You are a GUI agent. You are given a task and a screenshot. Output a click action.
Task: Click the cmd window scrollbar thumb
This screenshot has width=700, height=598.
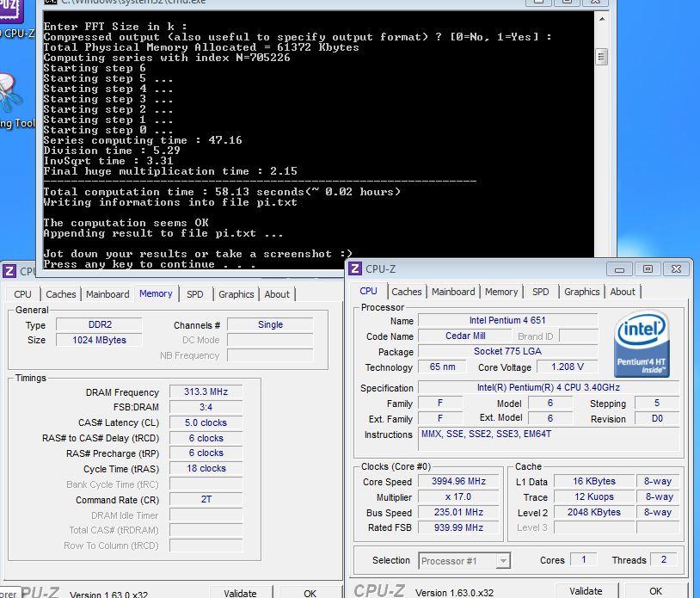pos(602,57)
